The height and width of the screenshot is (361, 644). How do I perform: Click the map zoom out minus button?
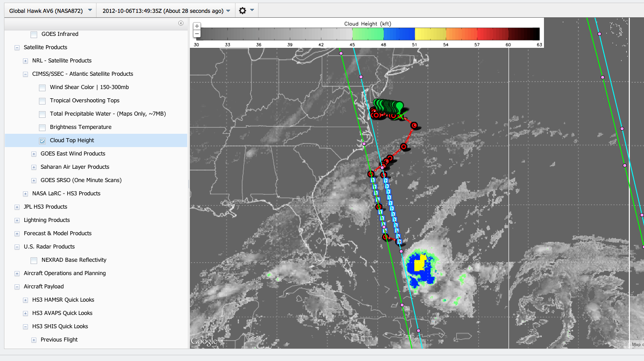[197, 34]
